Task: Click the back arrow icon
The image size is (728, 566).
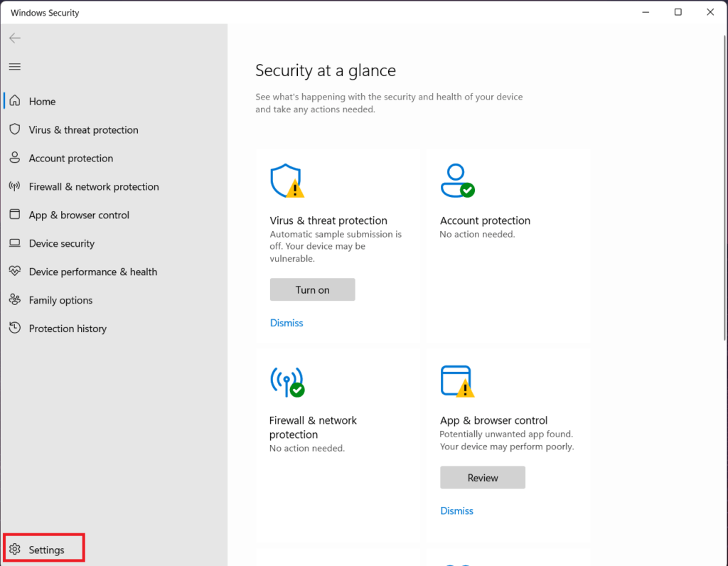Action: click(x=15, y=38)
